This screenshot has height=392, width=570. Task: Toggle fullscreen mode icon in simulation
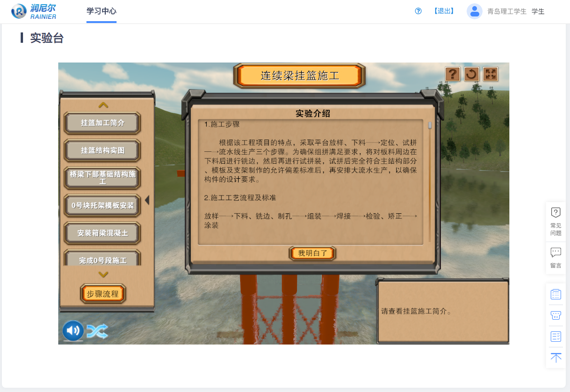coord(491,74)
